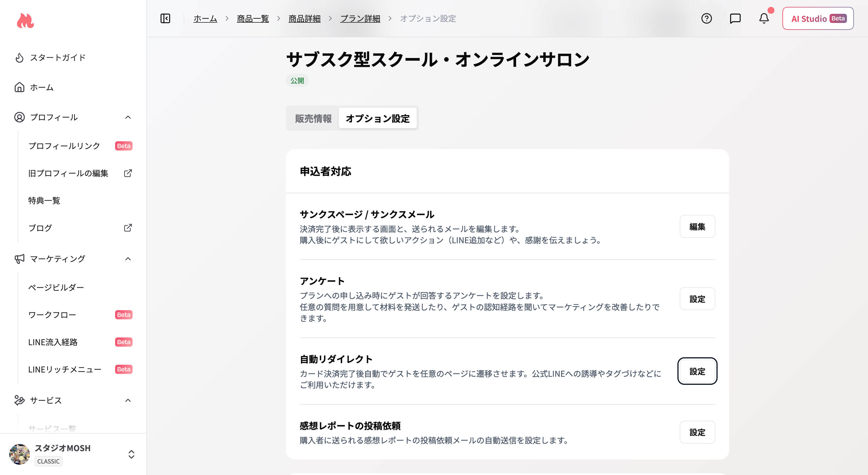Click the サービス section label in sidebar
Screen dimensions: 868x475
(46, 401)
